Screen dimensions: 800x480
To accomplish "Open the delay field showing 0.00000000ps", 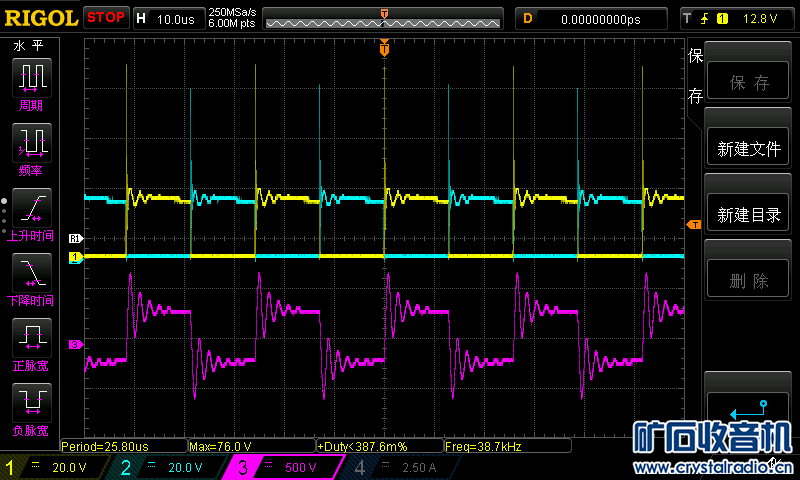I will coord(591,19).
